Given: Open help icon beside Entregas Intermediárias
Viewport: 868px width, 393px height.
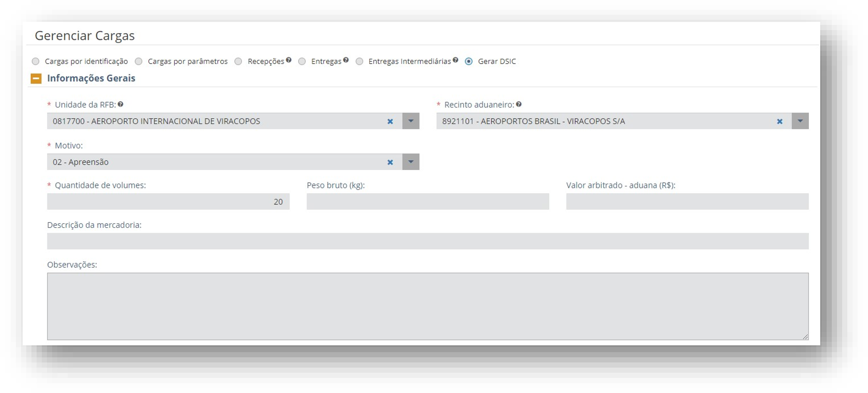Looking at the screenshot, I should pyautogui.click(x=455, y=60).
